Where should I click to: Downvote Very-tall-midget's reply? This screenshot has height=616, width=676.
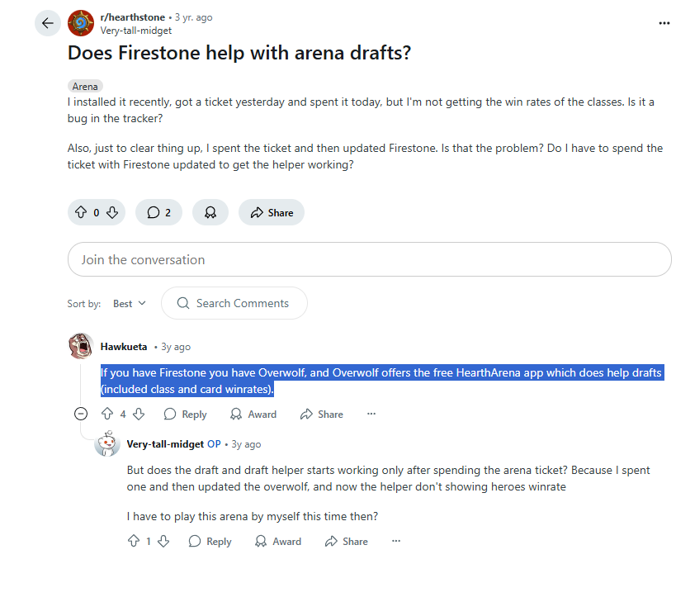point(163,541)
